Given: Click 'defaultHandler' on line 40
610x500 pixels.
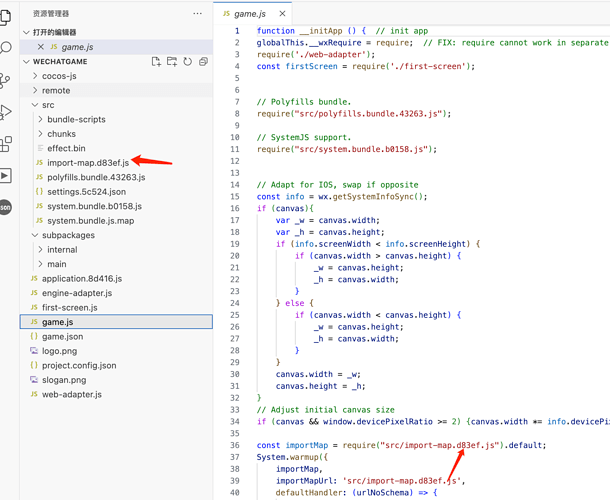Looking at the screenshot, I should (x=310, y=493).
